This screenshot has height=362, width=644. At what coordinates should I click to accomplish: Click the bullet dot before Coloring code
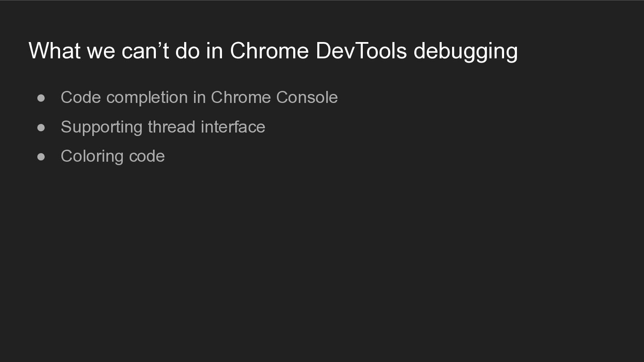coord(41,157)
